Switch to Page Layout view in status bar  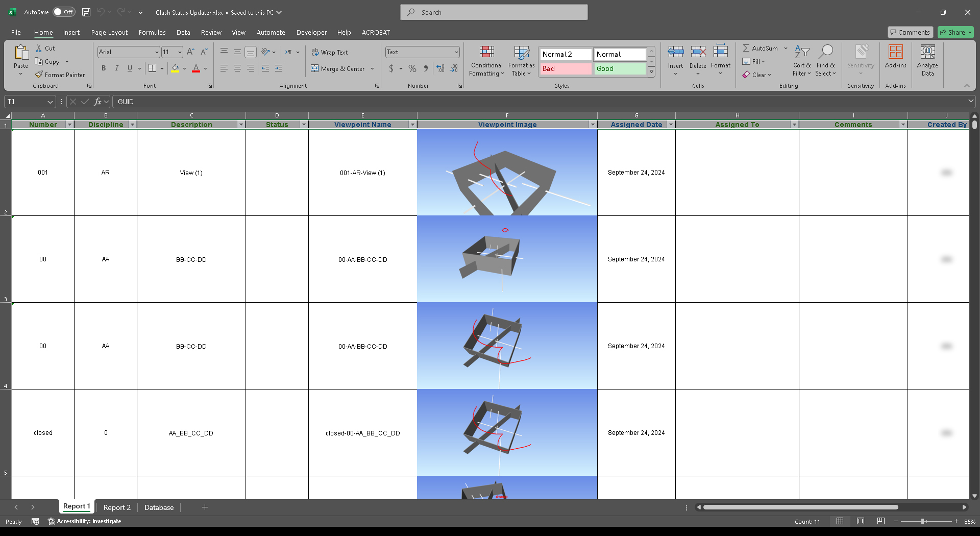coord(861,521)
